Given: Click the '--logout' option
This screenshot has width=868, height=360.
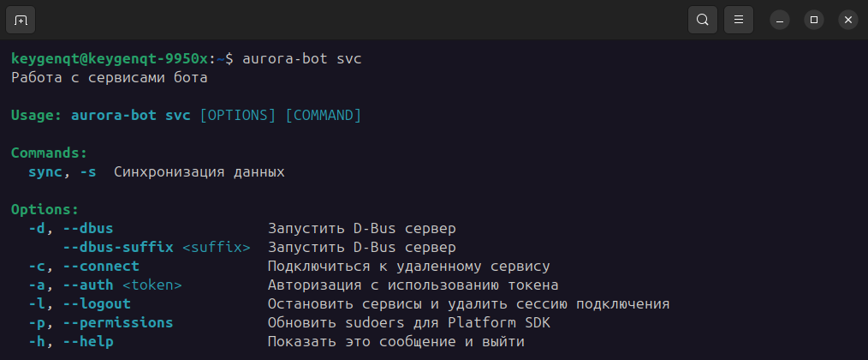Looking at the screenshot, I should tap(97, 304).
